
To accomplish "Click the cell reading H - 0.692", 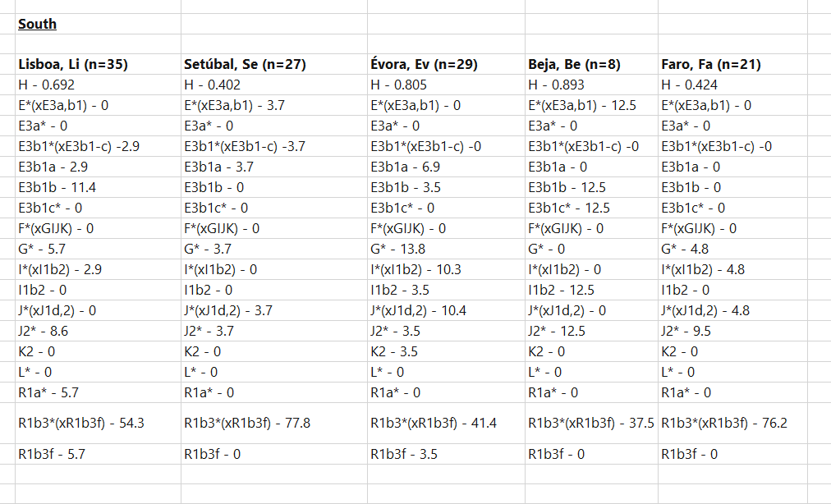I will click(x=98, y=85).
